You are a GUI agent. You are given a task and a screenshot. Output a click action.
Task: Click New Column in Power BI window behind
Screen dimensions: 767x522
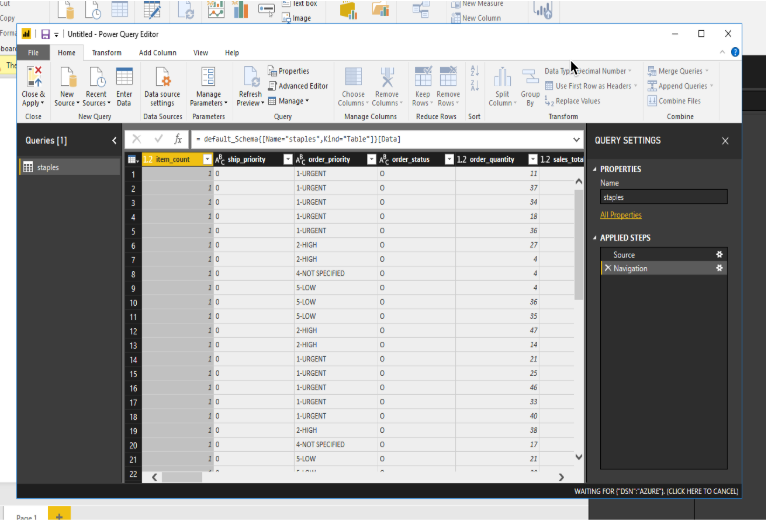coord(476,18)
